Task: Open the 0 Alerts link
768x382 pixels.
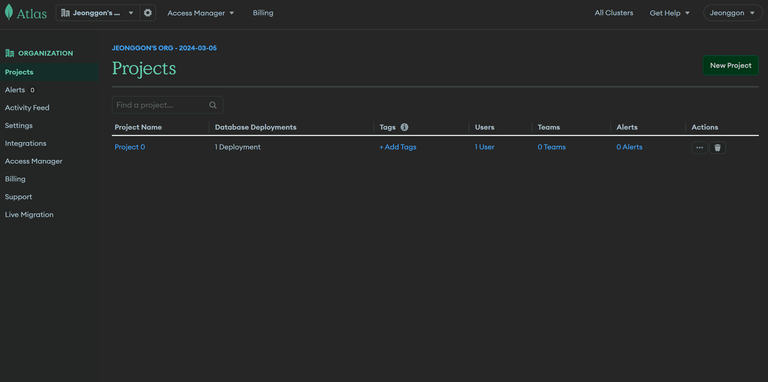Action: pyautogui.click(x=629, y=147)
